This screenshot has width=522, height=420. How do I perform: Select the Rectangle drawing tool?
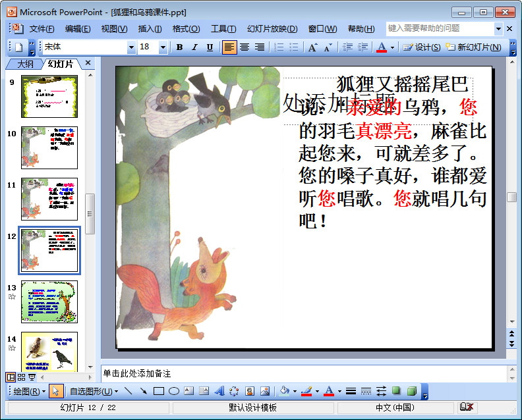pos(159,391)
